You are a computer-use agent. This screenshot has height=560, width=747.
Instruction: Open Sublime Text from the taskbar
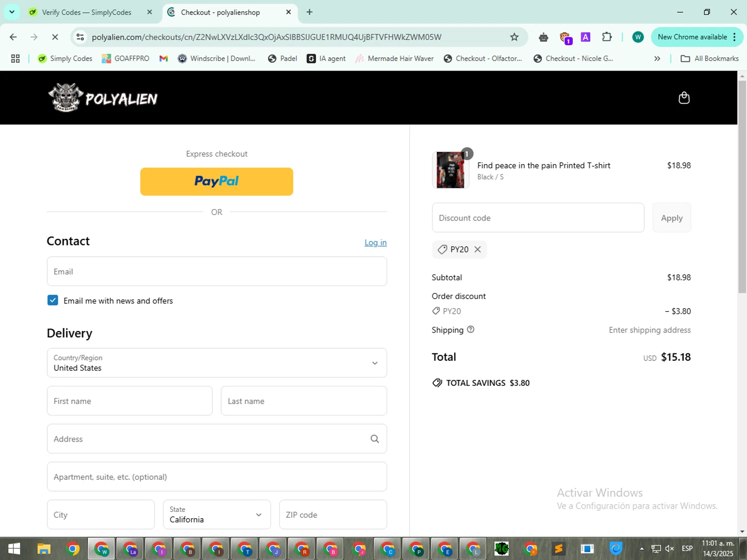click(x=559, y=549)
